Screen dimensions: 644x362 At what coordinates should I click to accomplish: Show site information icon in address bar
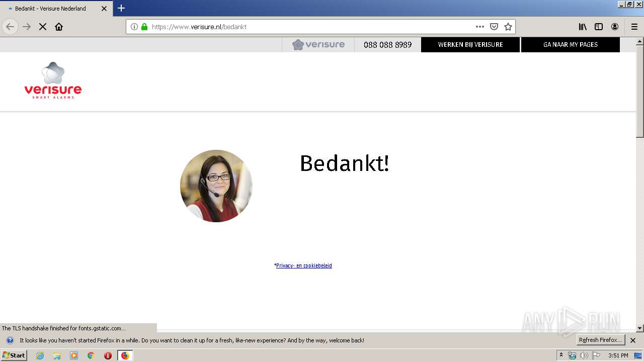[134, 27]
